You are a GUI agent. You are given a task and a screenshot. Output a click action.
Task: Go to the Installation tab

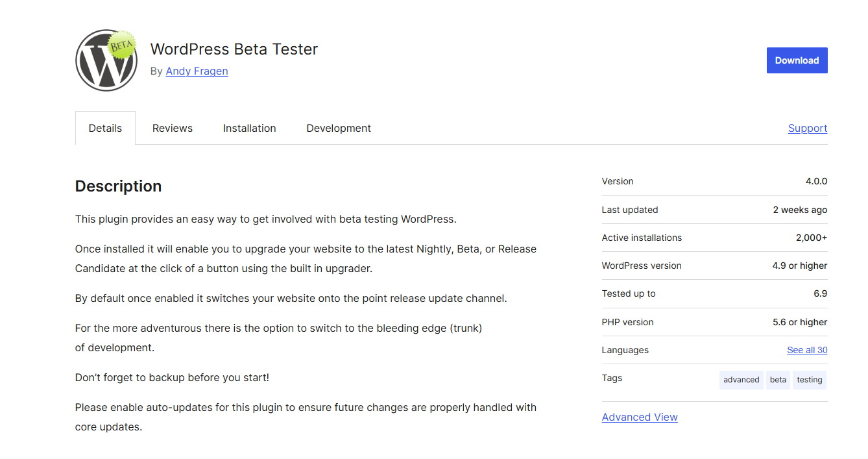tap(250, 129)
